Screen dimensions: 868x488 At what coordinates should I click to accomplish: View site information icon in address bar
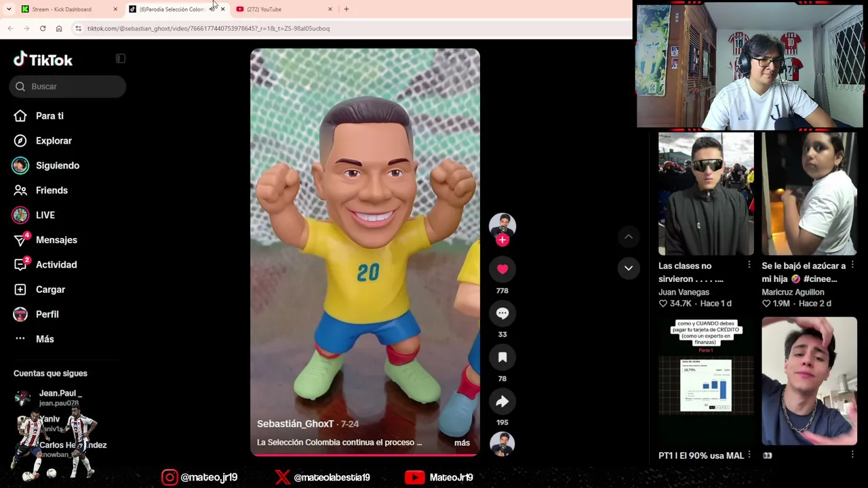click(x=79, y=28)
